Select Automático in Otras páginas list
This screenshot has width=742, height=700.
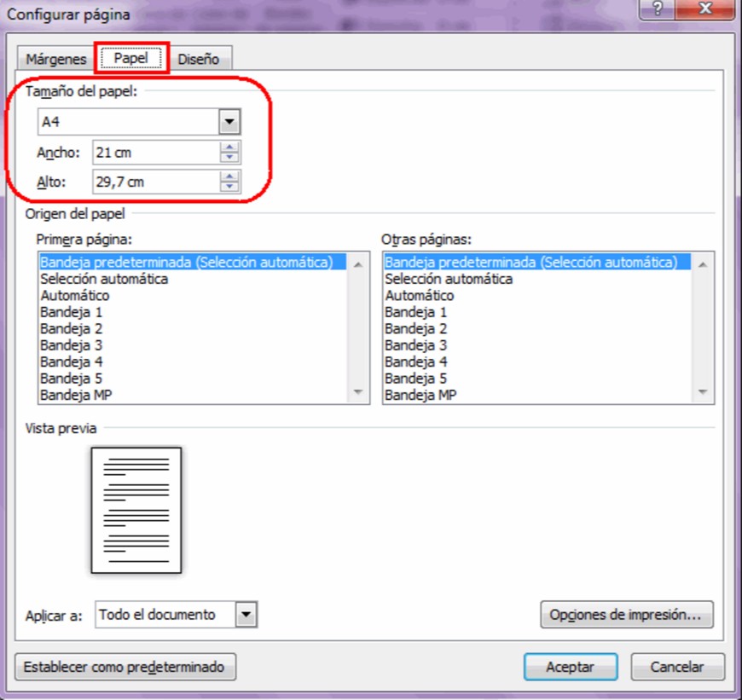coord(537,295)
